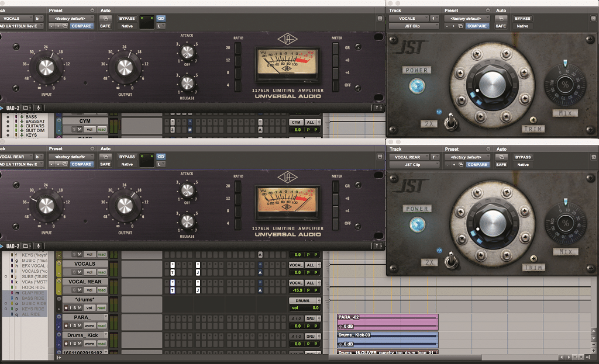Toggle BYPASS in VOCALS 1176 window
The image size is (599, 364).
tap(127, 18)
